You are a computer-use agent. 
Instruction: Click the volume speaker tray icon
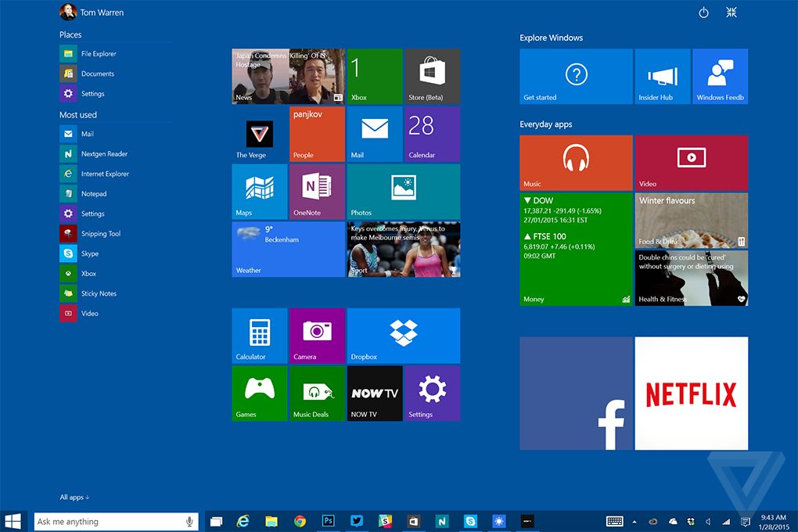(x=708, y=521)
